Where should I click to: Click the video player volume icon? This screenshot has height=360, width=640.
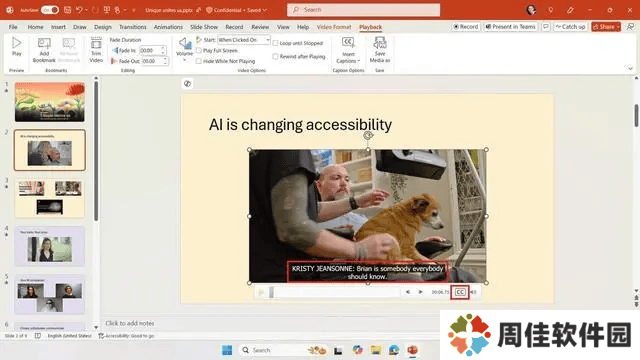tap(473, 292)
